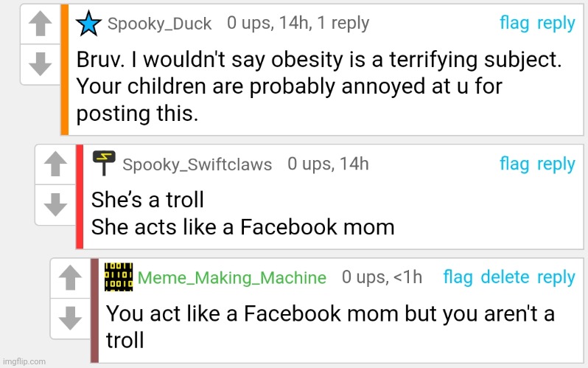Open Spooky_Duck's user profile
Image resolution: width=588 pixels, height=368 pixels.
click(x=159, y=24)
